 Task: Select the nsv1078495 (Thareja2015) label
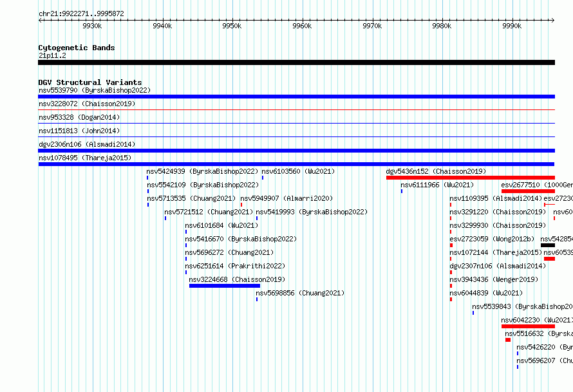[85, 158]
